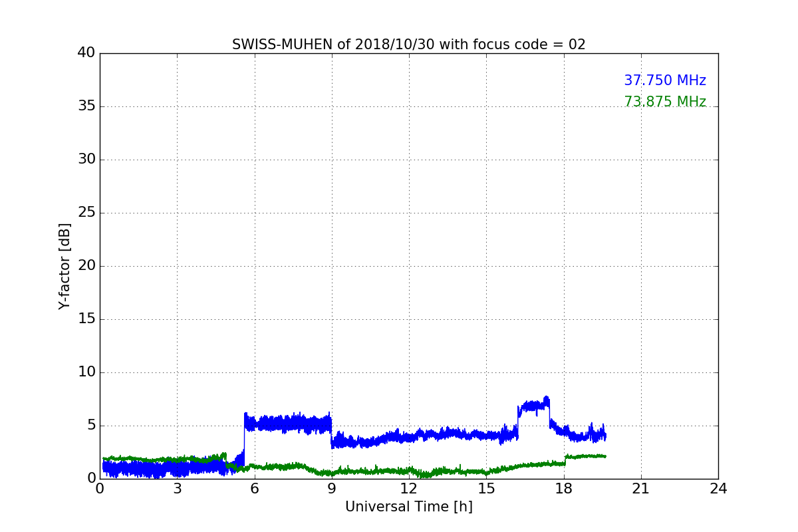Click x-axis tick label 12
Screen dimensions: 798x532
(x=409, y=489)
